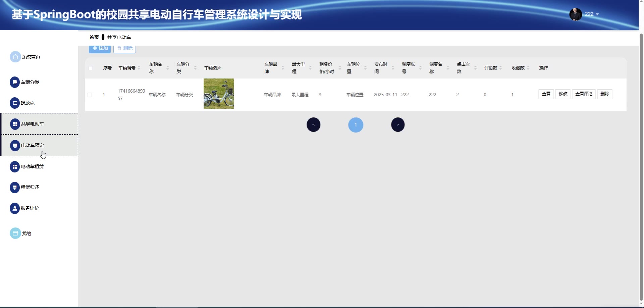Click the 添加 add button
This screenshot has width=644, height=308.
pyautogui.click(x=100, y=49)
